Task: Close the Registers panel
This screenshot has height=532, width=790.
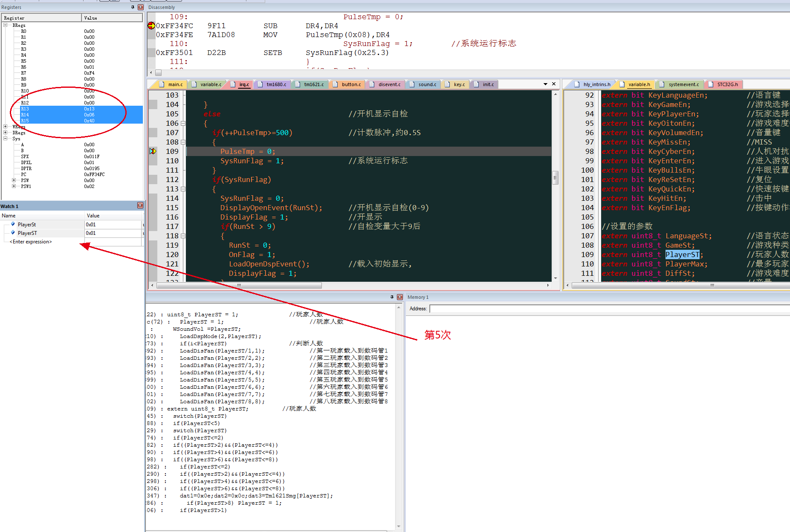Action: (x=140, y=7)
